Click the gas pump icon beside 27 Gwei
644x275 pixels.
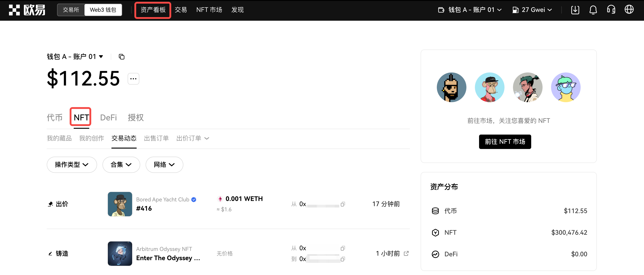(x=515, y=10)
